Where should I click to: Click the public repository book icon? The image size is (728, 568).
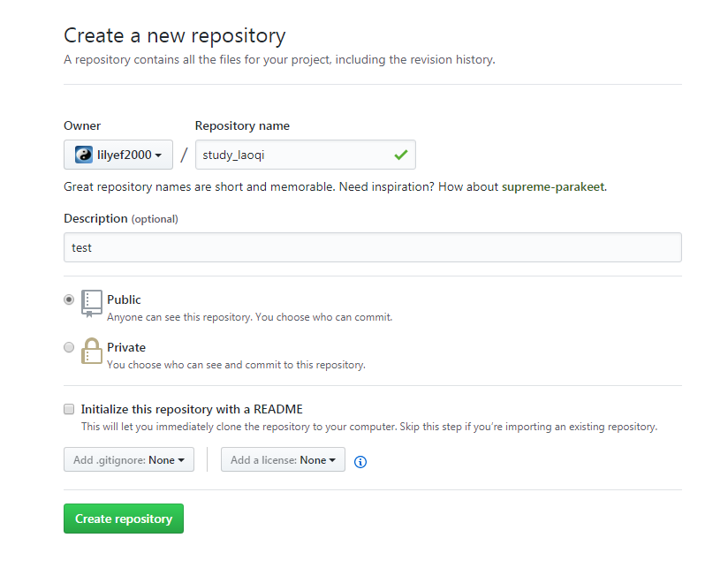click(x=92, y=304)
